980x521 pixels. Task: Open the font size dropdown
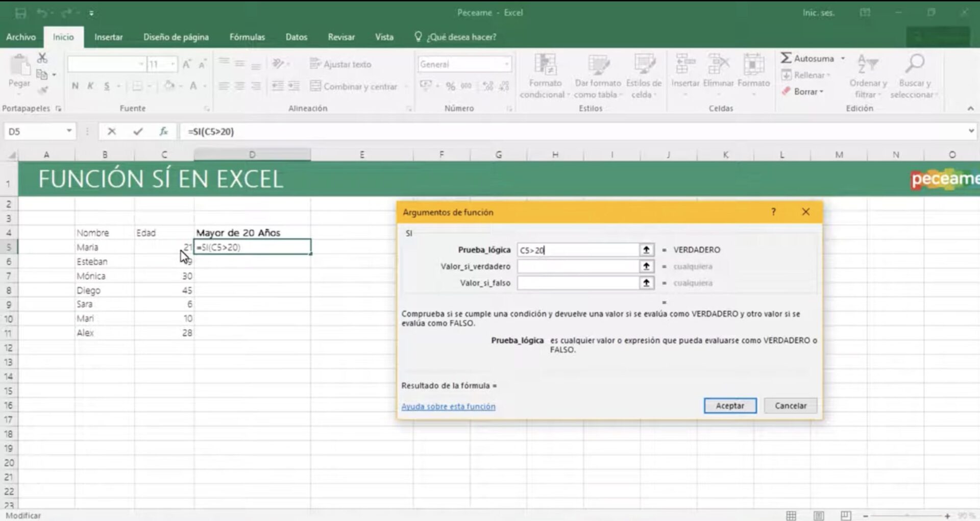click(173, 64)
